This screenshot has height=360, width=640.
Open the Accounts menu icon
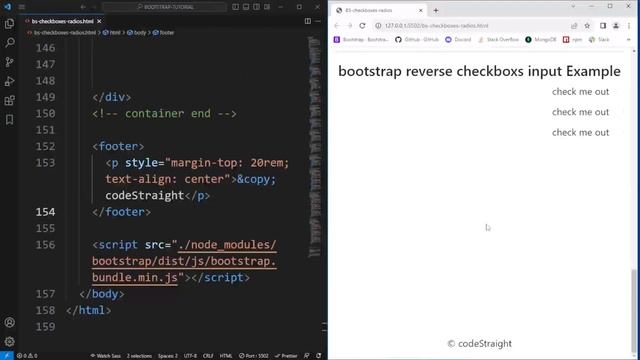tap(9, 322)
